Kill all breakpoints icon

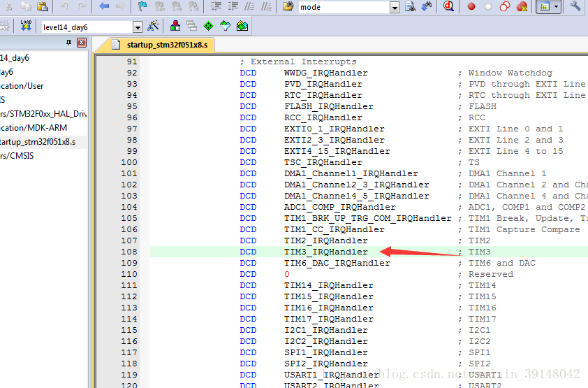point(522,6)
